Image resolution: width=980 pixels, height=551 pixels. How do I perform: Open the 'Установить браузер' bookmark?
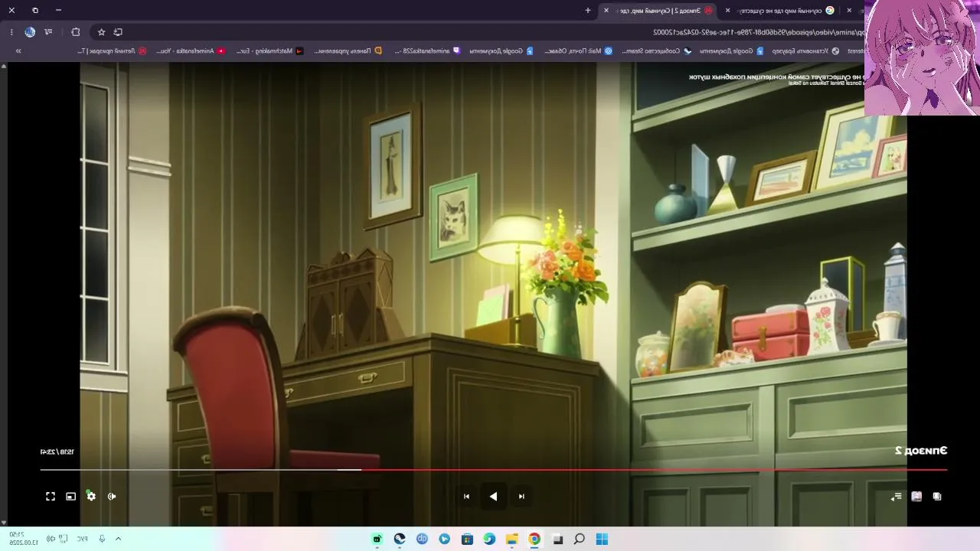(805, 51)
